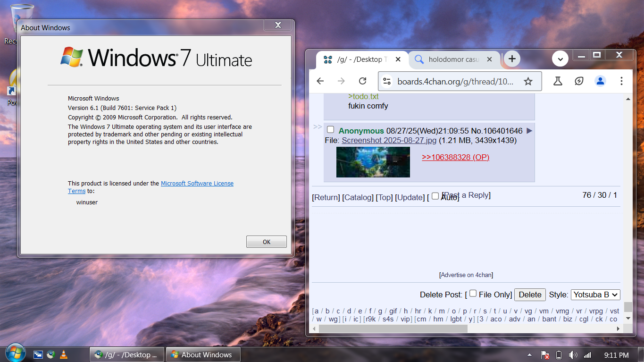Click the power/battery tray icon

click(x=559, y=355)
